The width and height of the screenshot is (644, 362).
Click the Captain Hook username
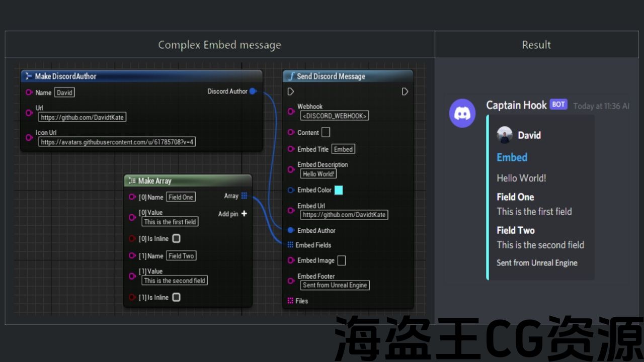tap(516, 105)
